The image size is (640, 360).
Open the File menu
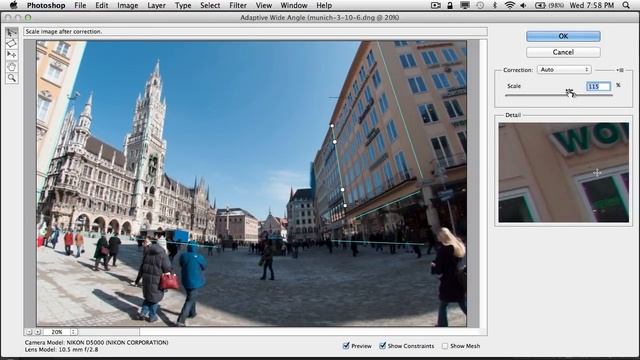[80, 5]
